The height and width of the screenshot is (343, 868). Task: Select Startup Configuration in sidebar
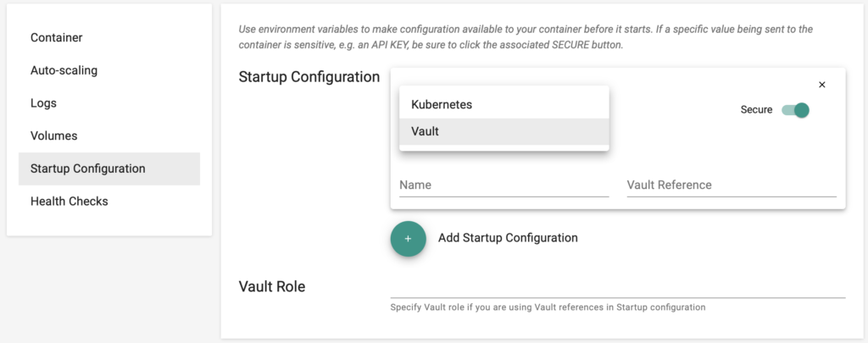pos(88,169)
